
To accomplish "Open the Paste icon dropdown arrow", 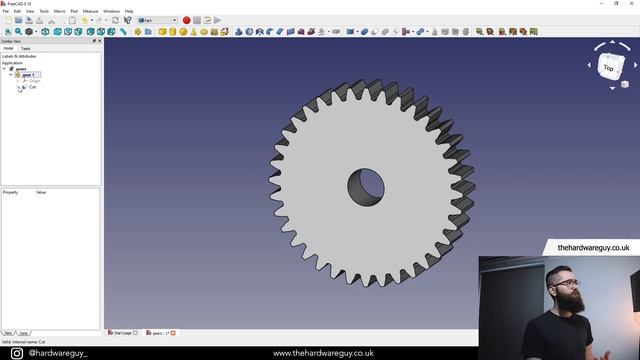I will click(92, 20).
